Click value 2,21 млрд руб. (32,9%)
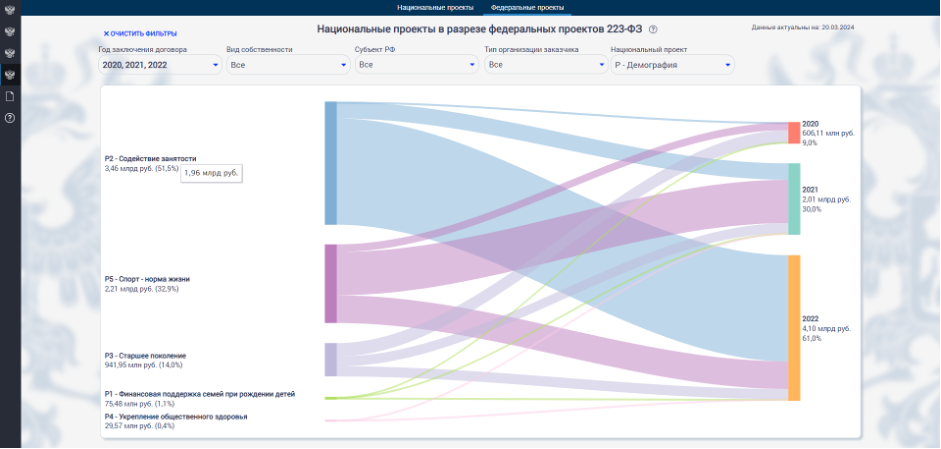The image size is (941, 449). (142, 289)
